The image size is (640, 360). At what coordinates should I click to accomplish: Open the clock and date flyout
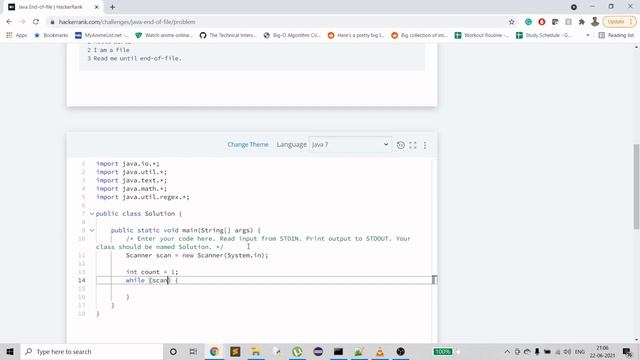tap(602, 351)
